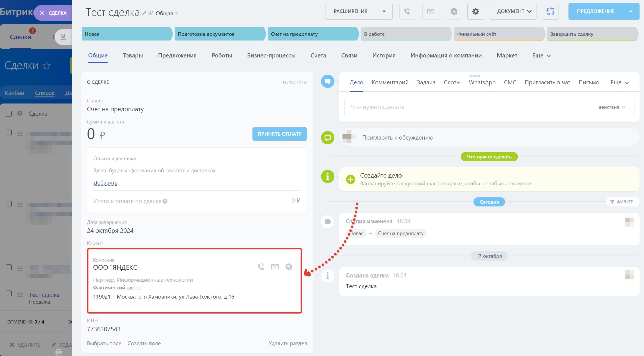The image size is (644, 356).
Task: Select the В работе stage in pipeline
Action: [x=405, y=34]
